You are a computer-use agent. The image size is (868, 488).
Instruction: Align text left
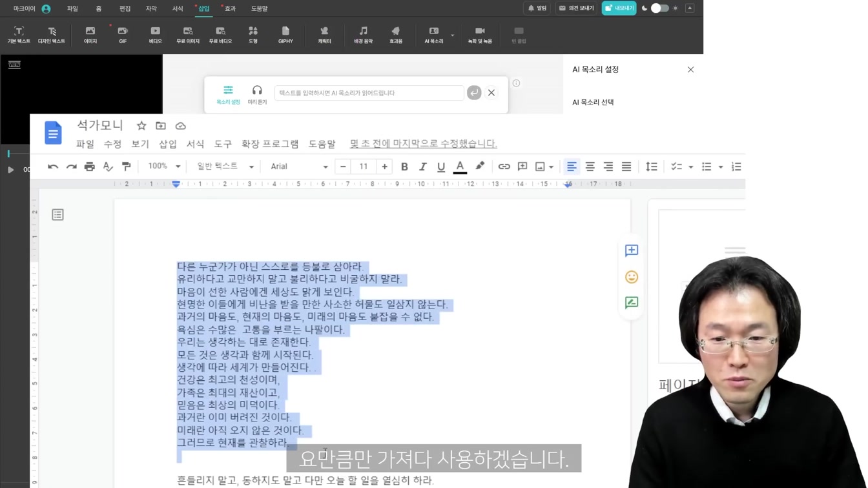(x=572, y=167)
